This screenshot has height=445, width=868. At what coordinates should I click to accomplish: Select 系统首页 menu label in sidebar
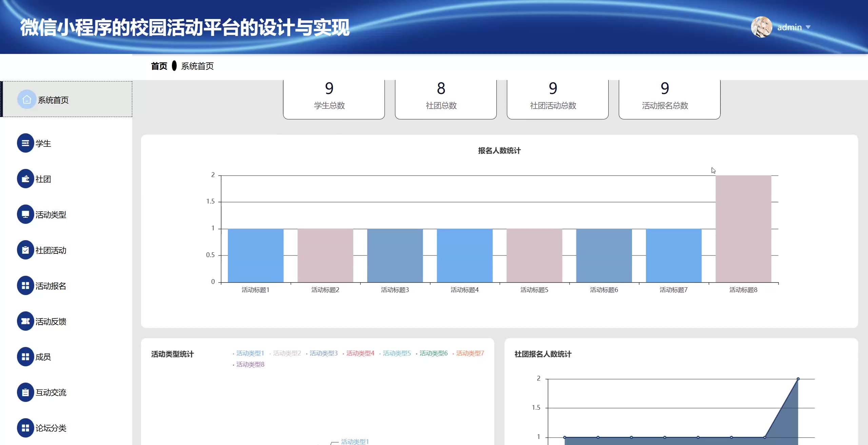[x=53, y=100]
